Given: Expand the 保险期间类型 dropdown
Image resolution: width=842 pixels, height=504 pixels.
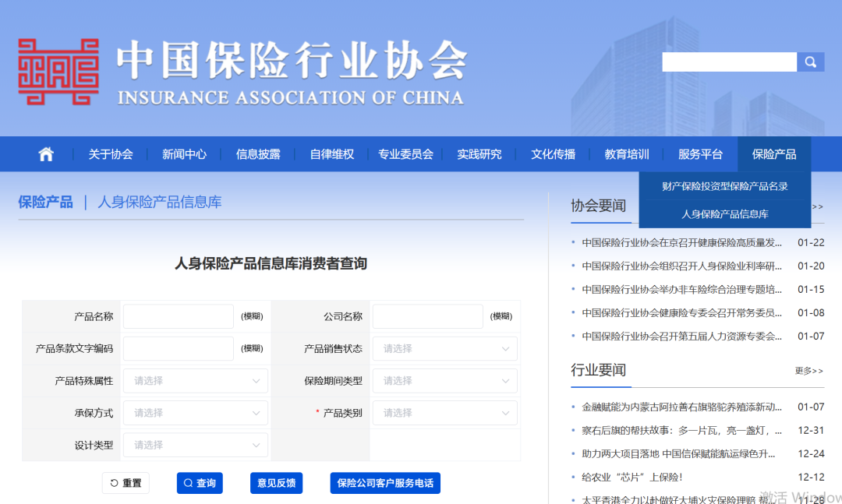Looking at the screenshot, I should pos(444,381).
